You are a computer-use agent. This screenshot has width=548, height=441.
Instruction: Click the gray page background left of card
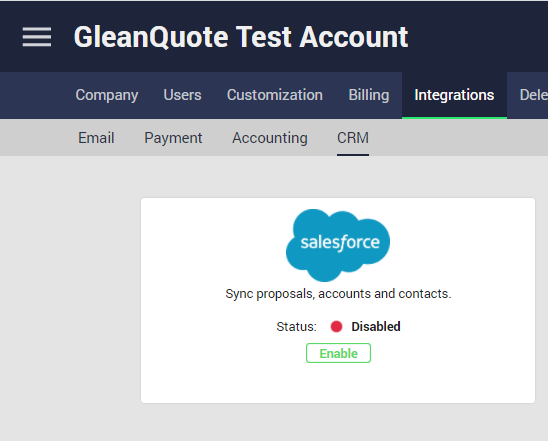pos(70,298)
